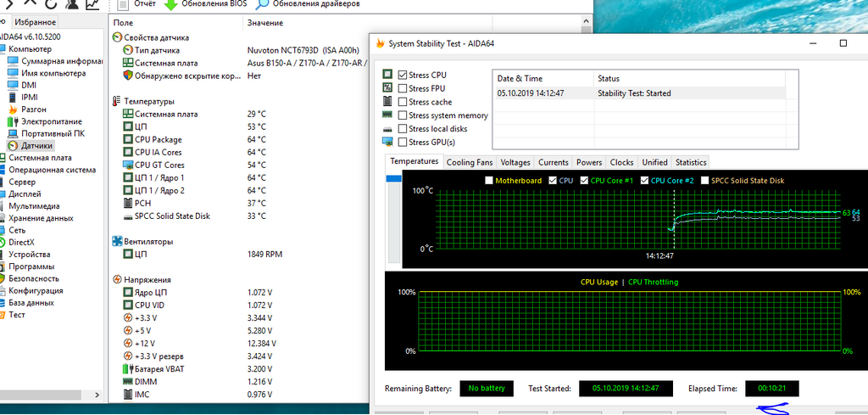Click the Вентиляторы fan icon
This screenshot has height=415, width=868.
point(117,242)
